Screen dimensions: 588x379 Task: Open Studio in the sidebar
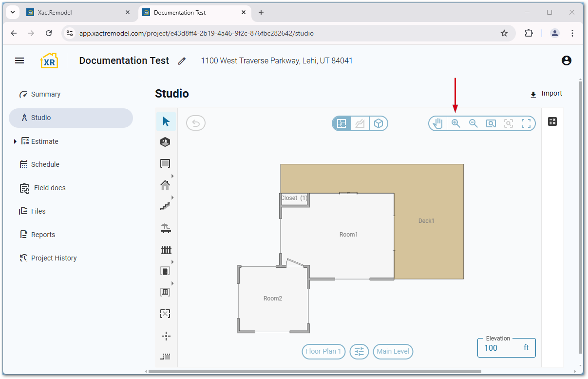pyautogui.click(x=71, y=118)
